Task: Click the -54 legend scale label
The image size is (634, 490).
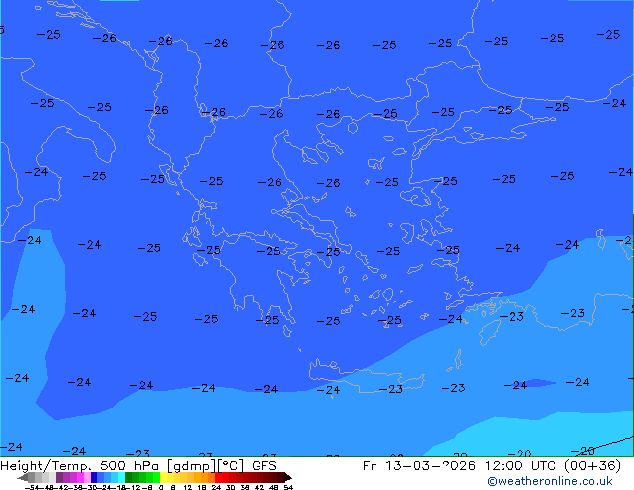Action: tap(32, 487)
